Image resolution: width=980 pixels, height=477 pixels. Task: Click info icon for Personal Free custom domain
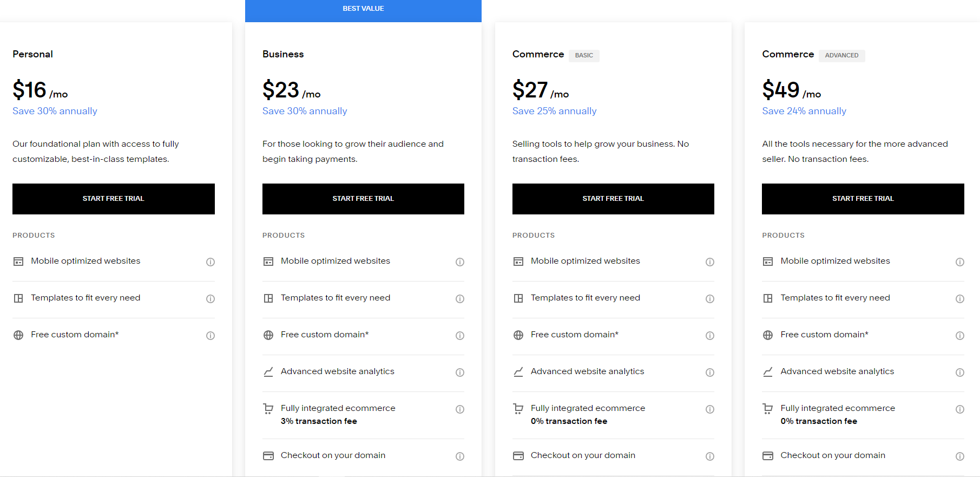point(211,336)
